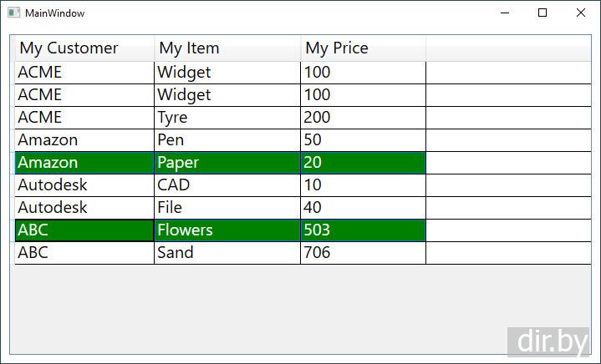Click the Pen item cell
The height and width of the screenshot is (364, 601).
point(227,140)
